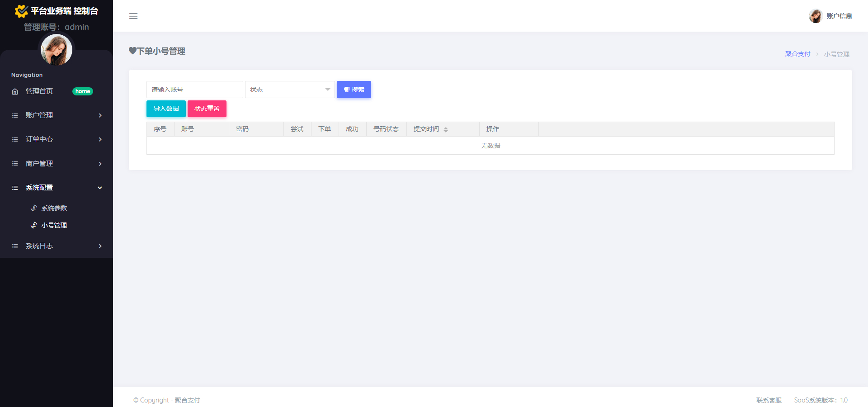Click the 搜索 search button

354,90
